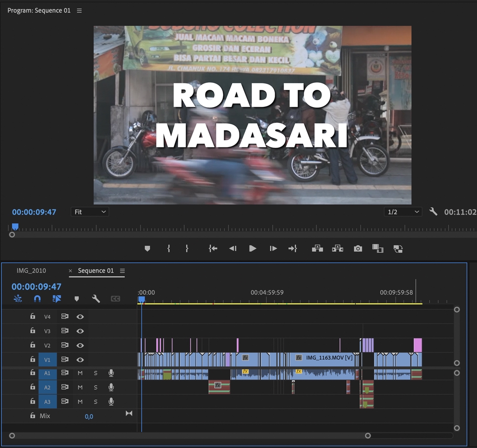Select IMG_1163.MOV [V] clip

323,359
